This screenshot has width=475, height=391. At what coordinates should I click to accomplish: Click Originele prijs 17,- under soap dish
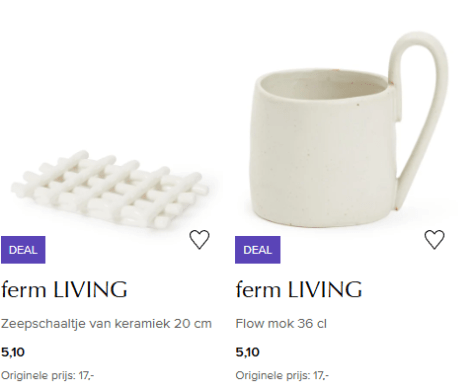[x=47, y=376]
